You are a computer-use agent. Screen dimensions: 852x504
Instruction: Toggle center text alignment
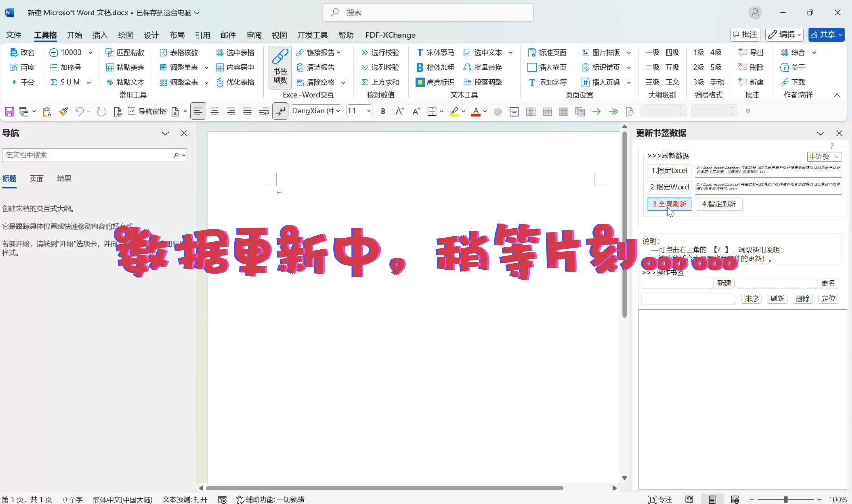click(215, 112)
